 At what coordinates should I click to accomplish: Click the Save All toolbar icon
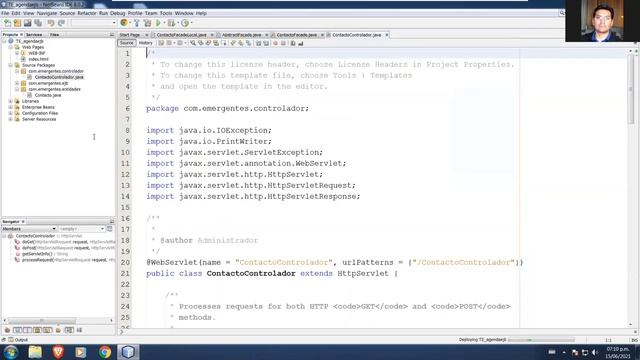(38, 23)
